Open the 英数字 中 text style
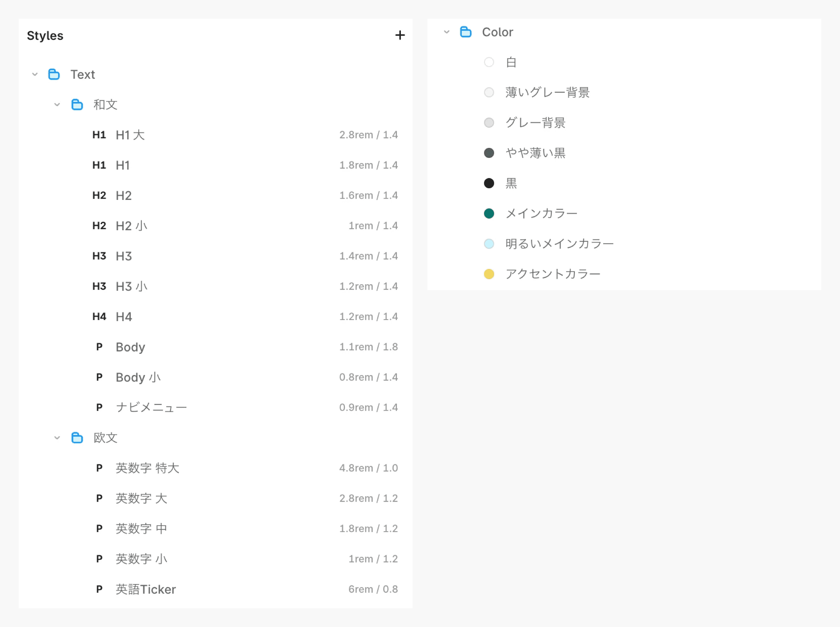This screenshot has height=627, width=840. pyautogui.click(x=141, y=529)
